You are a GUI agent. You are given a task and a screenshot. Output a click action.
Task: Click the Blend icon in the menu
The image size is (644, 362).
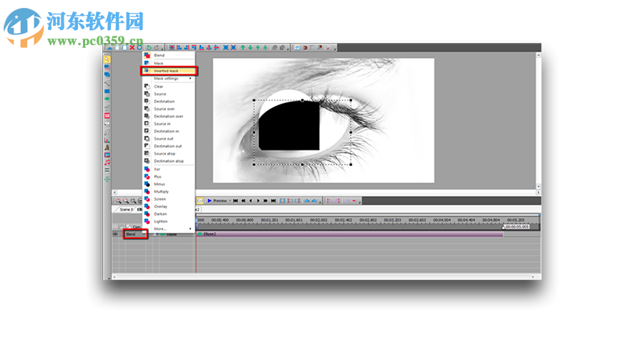pos(147,55)
